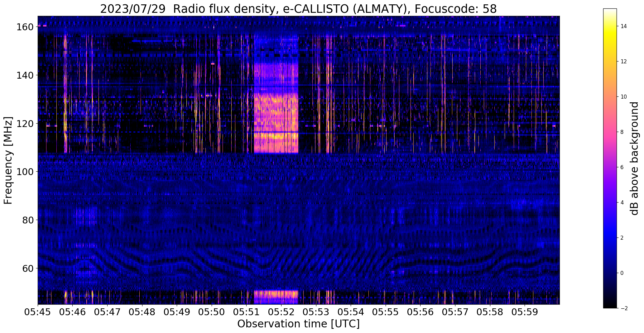This screenshot has height=333, width=644.
Task: Click the low-frequency burst strip near 05:52 below 50 MHz
Action: [x=276, y=297]
